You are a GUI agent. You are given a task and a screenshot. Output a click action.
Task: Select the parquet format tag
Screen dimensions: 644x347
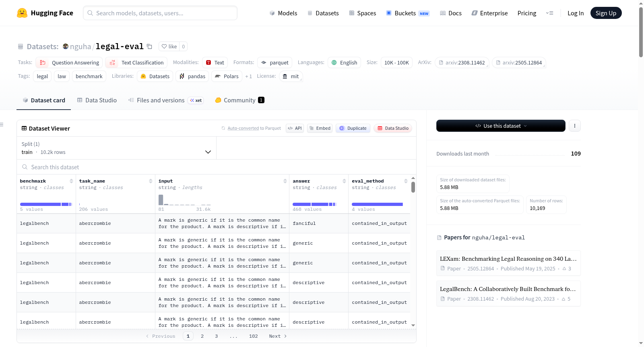pos(275,62)
